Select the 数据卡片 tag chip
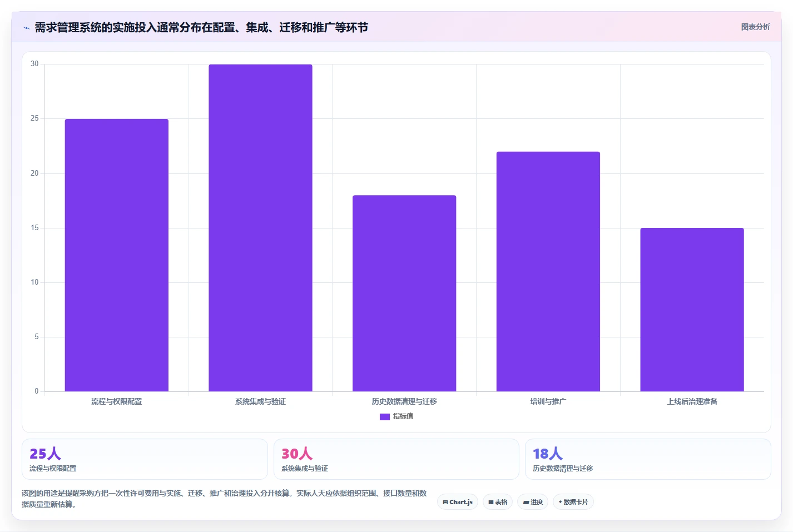The height and width of the screenshot is (532, 793). click(573, 502)
